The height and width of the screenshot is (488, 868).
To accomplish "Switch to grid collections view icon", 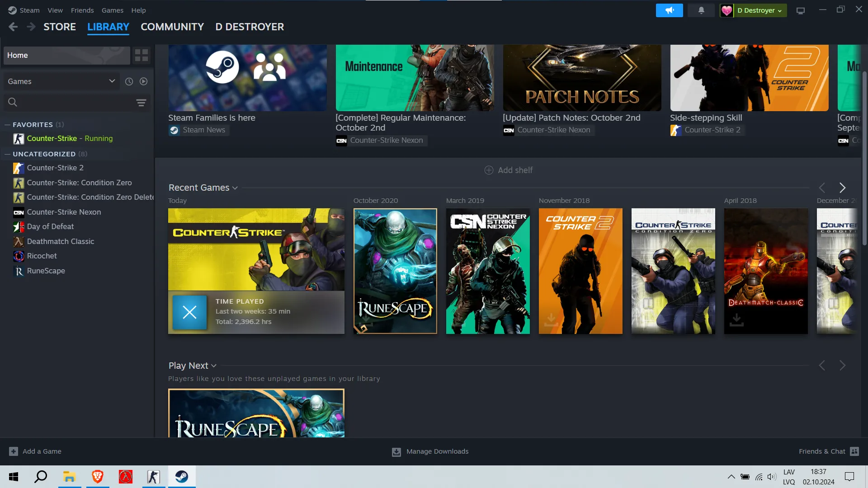I will [x=142, y=55].
